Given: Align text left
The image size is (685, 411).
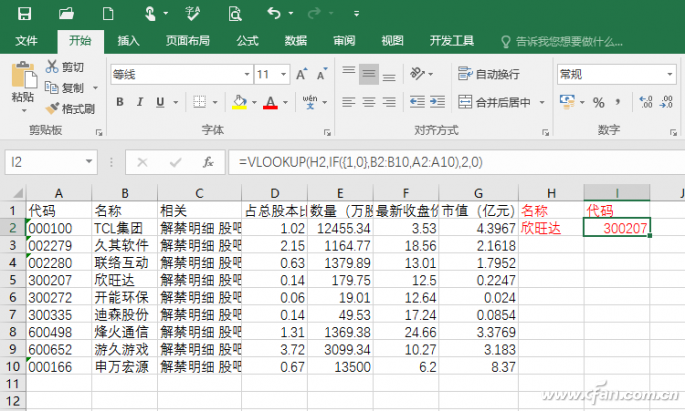Looking at the screenshot, I should point(349,102).
